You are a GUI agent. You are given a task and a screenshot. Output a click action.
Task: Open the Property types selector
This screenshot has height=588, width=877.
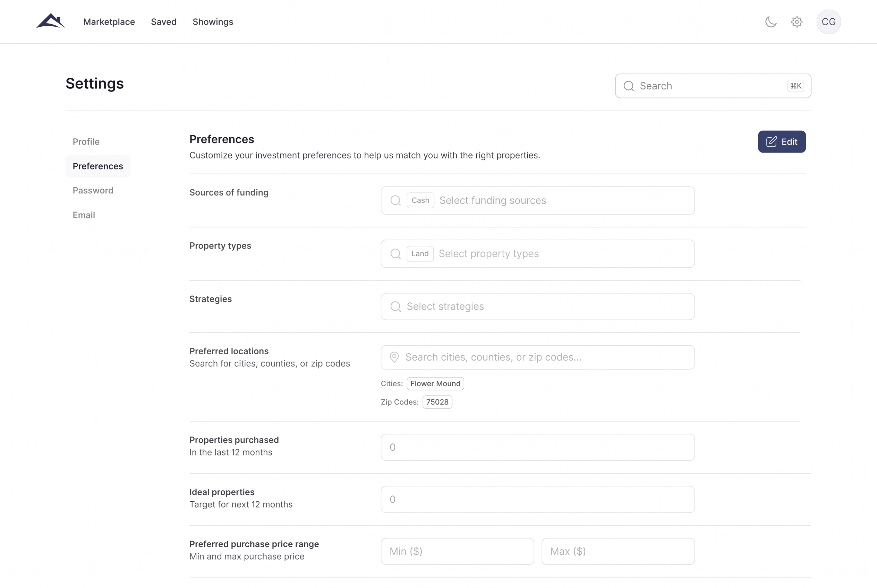point(537,253)
